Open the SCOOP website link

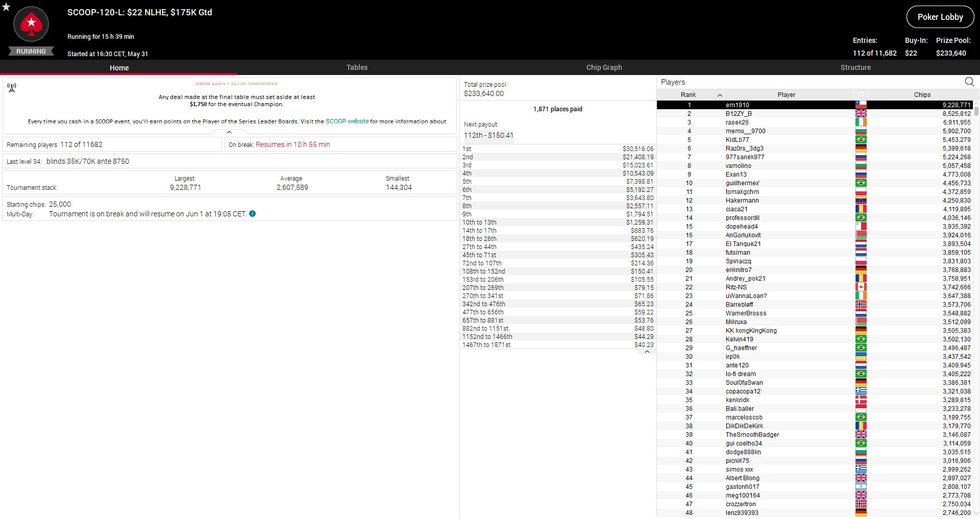(347, 121)
